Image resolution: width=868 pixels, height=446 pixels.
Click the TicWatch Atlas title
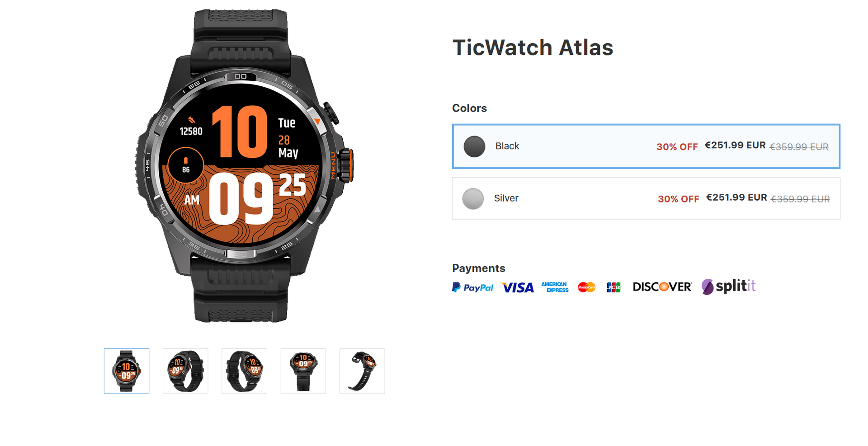click(x=533, y=47)
